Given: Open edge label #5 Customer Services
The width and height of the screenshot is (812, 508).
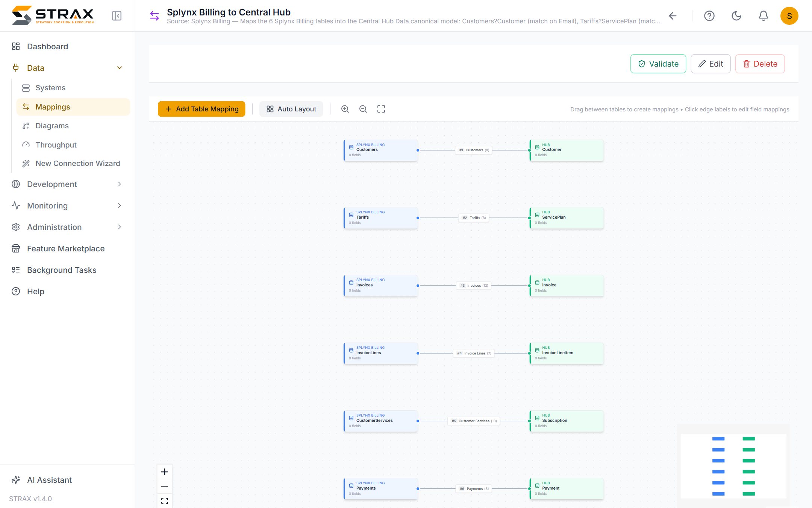Looking at the screenshot, I should tap(474, 421).
